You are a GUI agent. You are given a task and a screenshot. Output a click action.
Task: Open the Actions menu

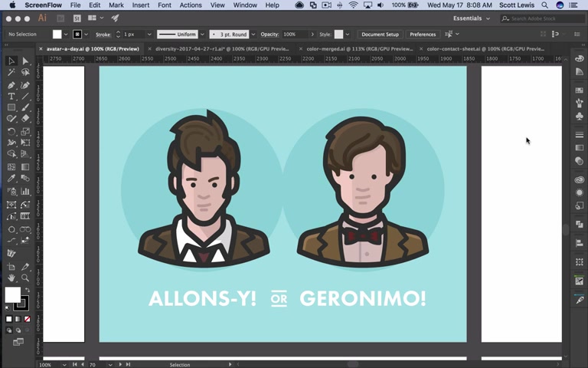pyautogui.click(x=191, y=5)
